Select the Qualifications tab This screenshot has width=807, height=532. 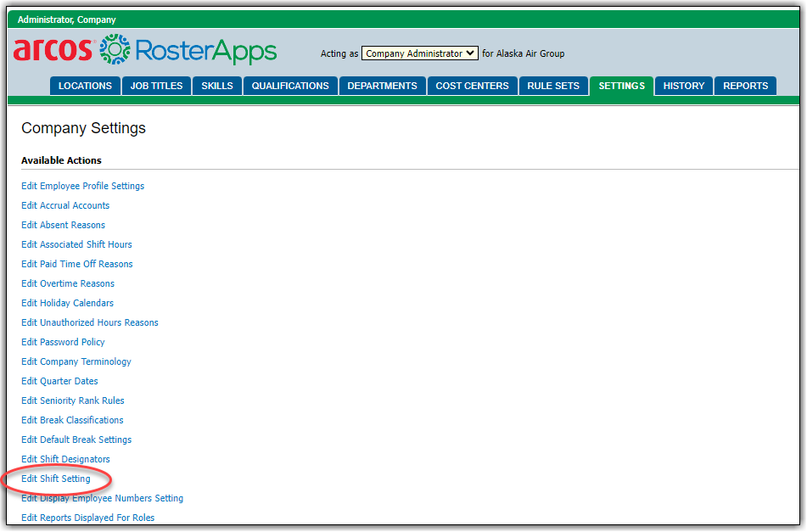coord(290,86)
